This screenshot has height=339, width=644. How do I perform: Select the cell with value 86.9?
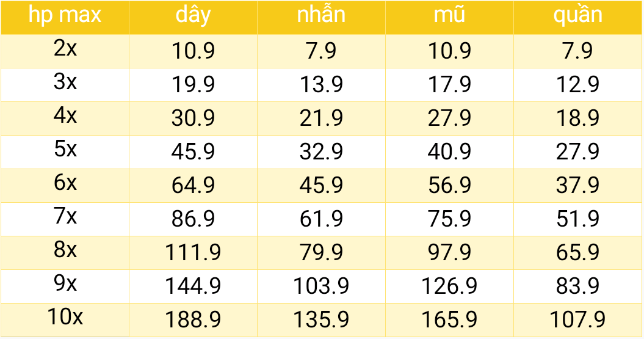click(193, 219)
